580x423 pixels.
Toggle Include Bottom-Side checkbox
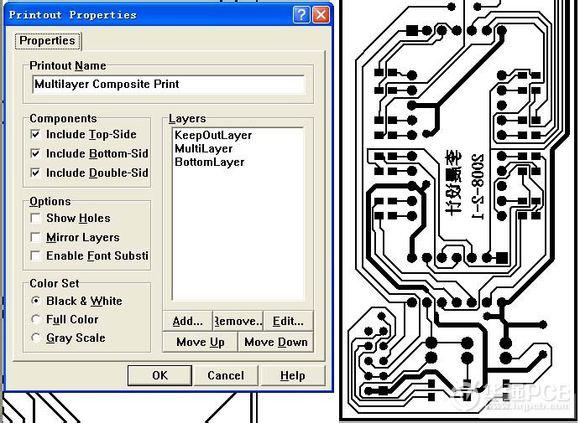point(36,153)
